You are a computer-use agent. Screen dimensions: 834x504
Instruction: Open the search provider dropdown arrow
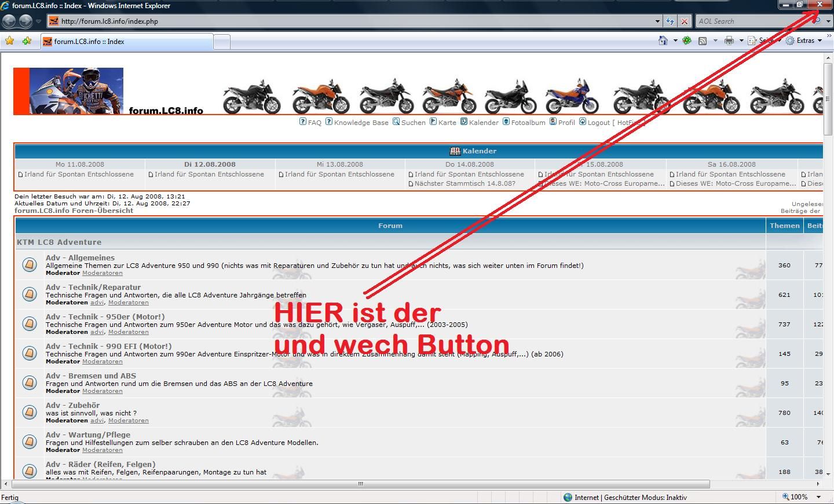(828, 21)
